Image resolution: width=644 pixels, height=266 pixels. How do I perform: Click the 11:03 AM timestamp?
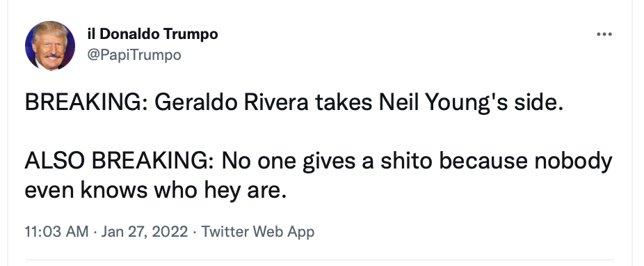click(56, 231)
